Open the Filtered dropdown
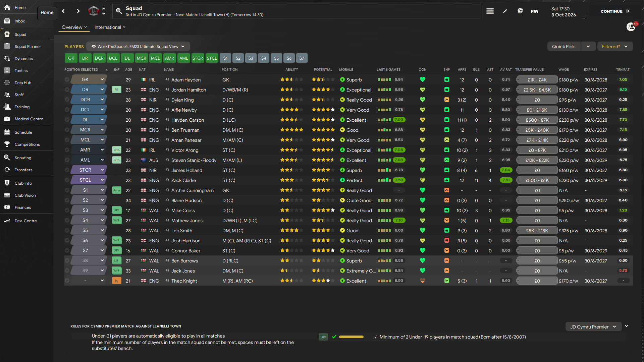Viewport: 644px width, 362px height. tap(615, 47)
